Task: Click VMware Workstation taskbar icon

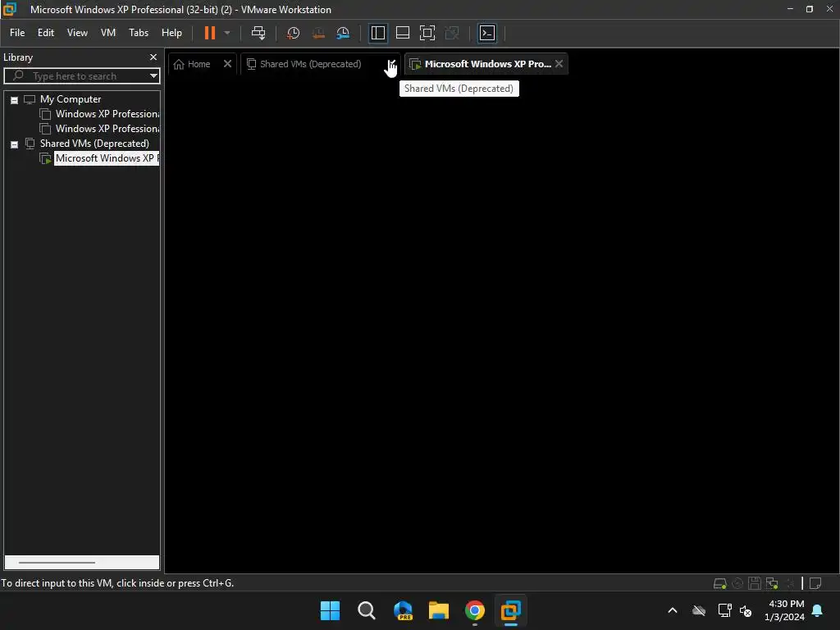Action: 510,610
